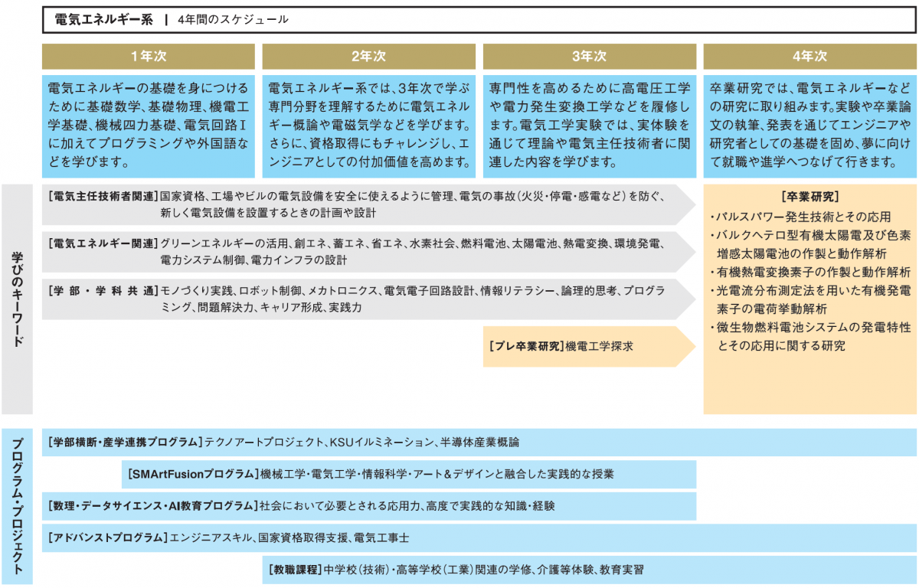919x588 pixels.
Task: Click the [電気エネルギー関連] keyword row
Action: (x=368, y=252)
